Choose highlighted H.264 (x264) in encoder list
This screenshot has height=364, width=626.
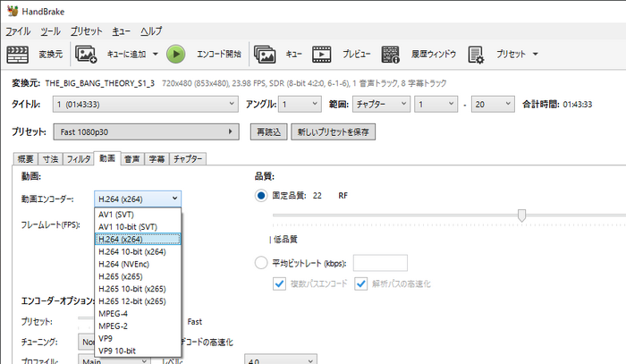[138, 239]
